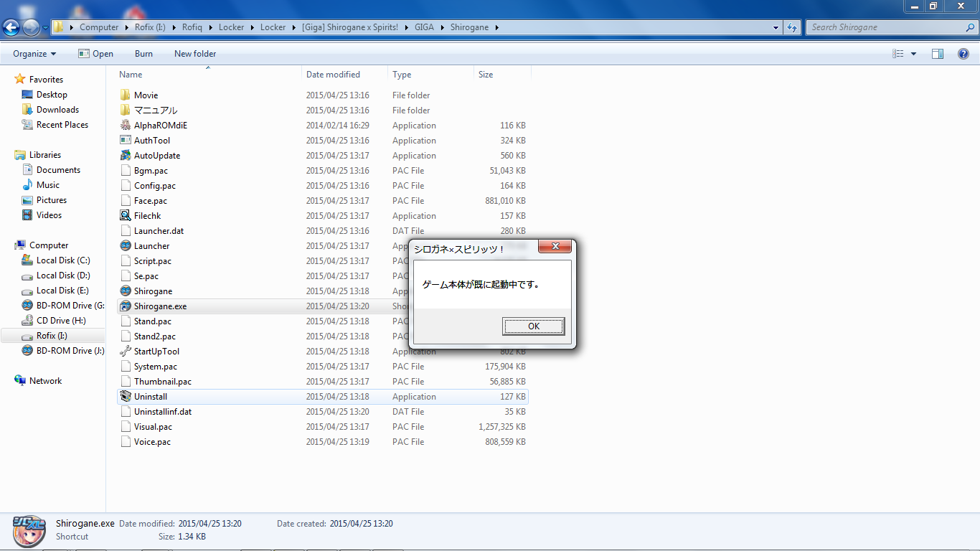Select Local Disk (C:) in sidebar
980x551 pixels.
(63, 260)
